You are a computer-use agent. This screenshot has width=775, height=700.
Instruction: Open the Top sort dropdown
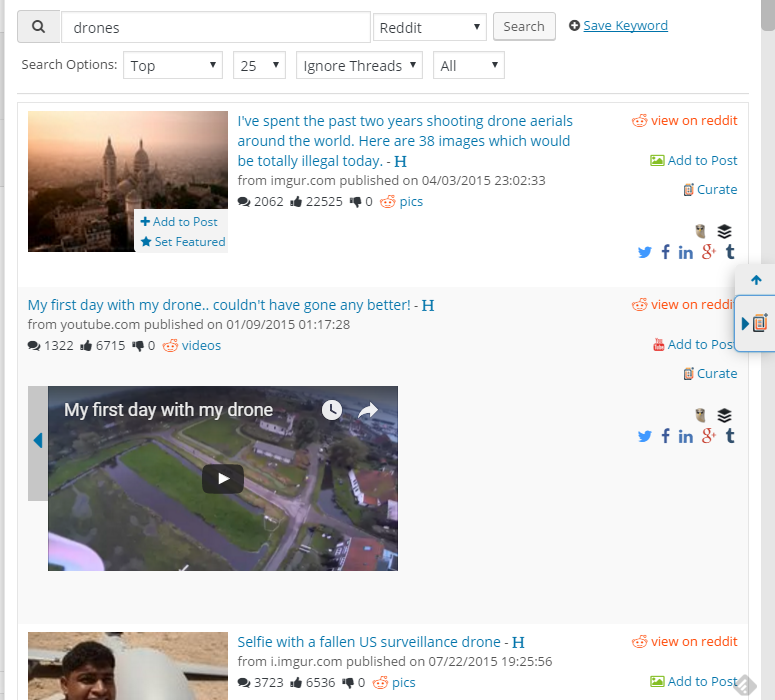point(172,65)
